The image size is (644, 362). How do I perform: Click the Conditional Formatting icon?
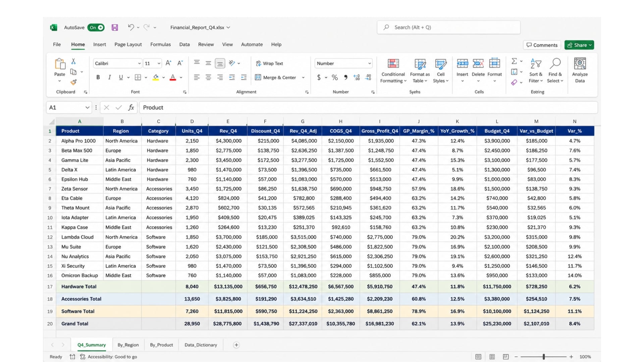pyautogui.click(x=393, y=63)
